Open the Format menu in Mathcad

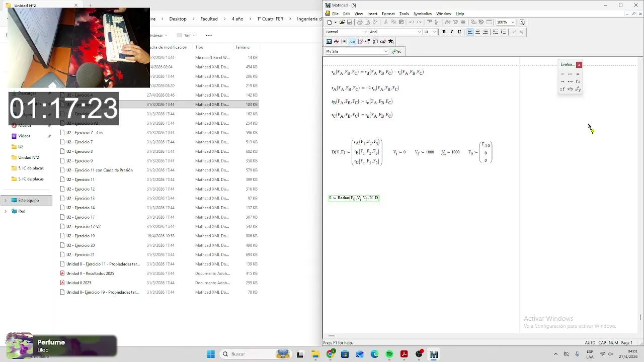coord(388,14)
